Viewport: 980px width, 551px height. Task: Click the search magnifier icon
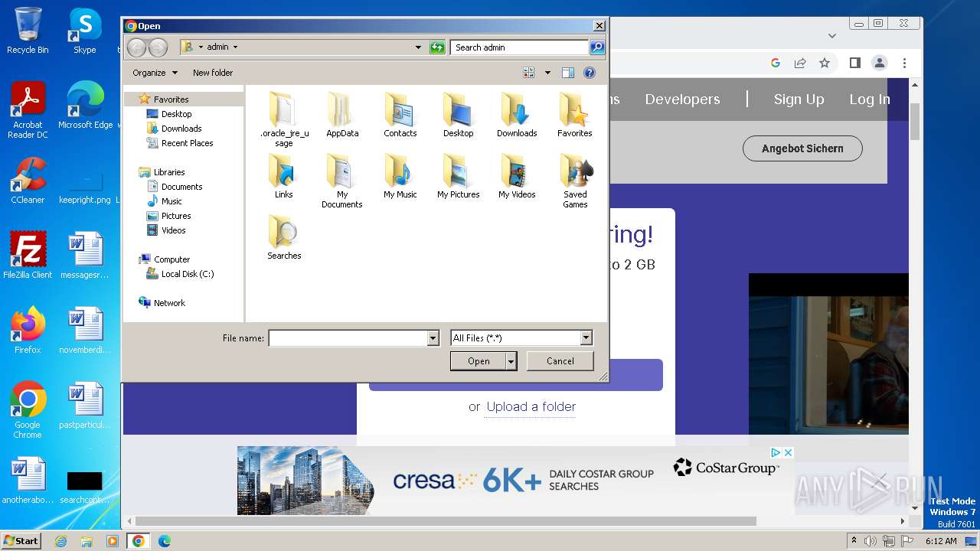tap(596, 47)
